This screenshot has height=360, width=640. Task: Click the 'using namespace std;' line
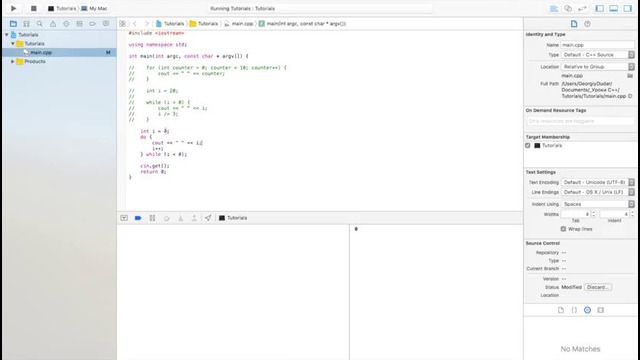pyautogui.click(x=158, y=44)
